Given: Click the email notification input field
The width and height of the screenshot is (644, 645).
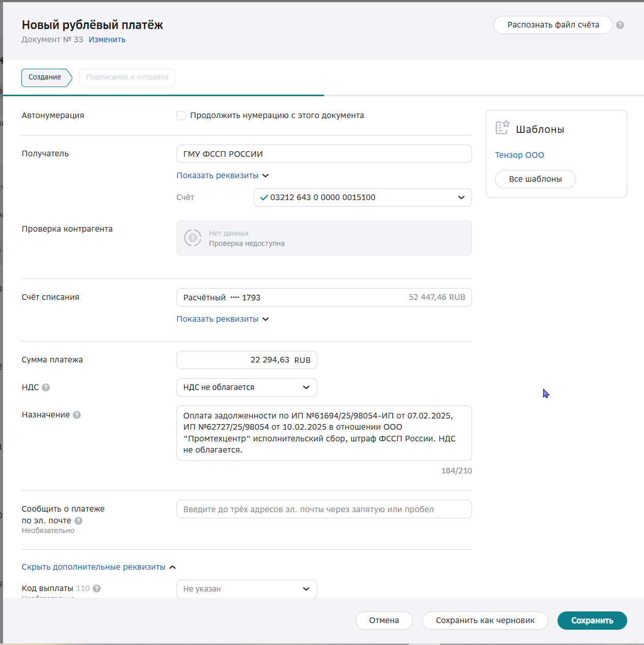Looking at the screenshot, I should [324, 510].
